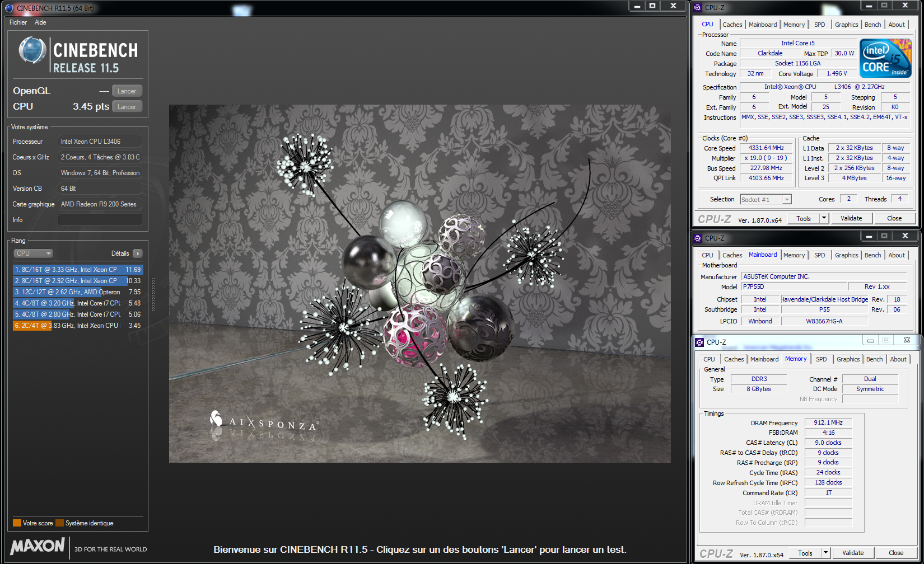Click the DRAM Frequency value 912.1 MHz
The height and width of the screenshot is (564, 924).
click(828, 423)
